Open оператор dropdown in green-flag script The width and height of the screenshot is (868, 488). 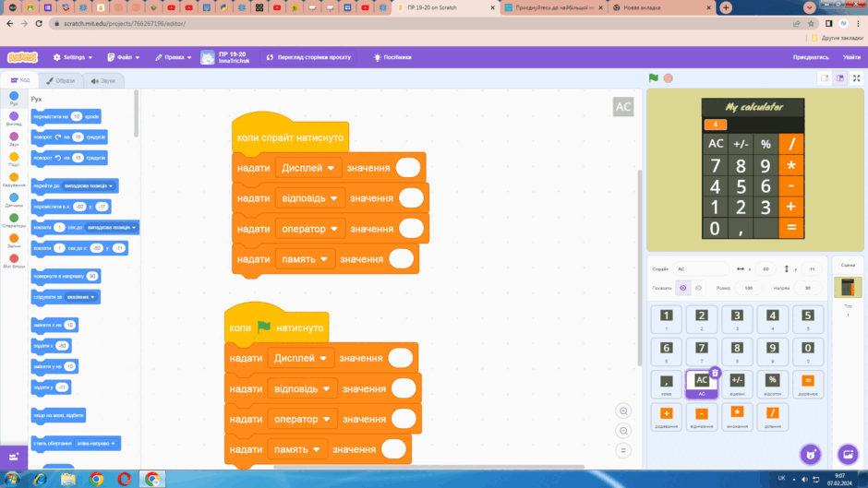click(302, 419)
